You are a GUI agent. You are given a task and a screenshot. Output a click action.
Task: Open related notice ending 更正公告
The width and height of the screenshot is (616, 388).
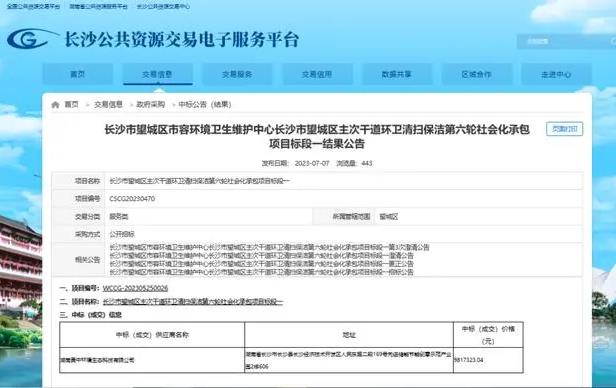tap(261, 264)
